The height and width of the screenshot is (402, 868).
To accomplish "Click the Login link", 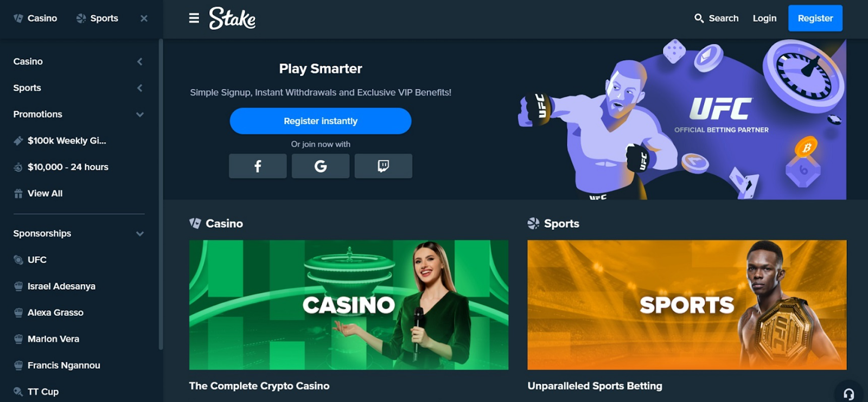I will coord(764,18).
